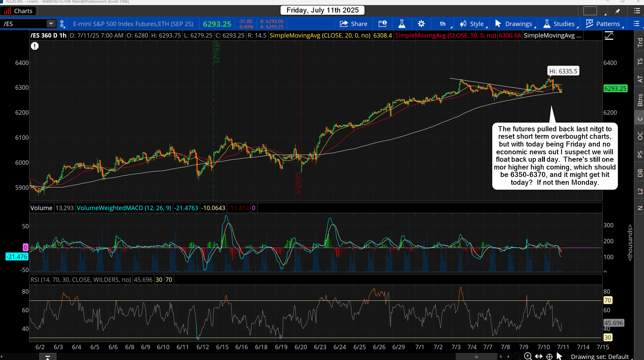The height and width of the screenshot is (360, 644).
Task: Click the Volume study label
Action: coord(41,208)
